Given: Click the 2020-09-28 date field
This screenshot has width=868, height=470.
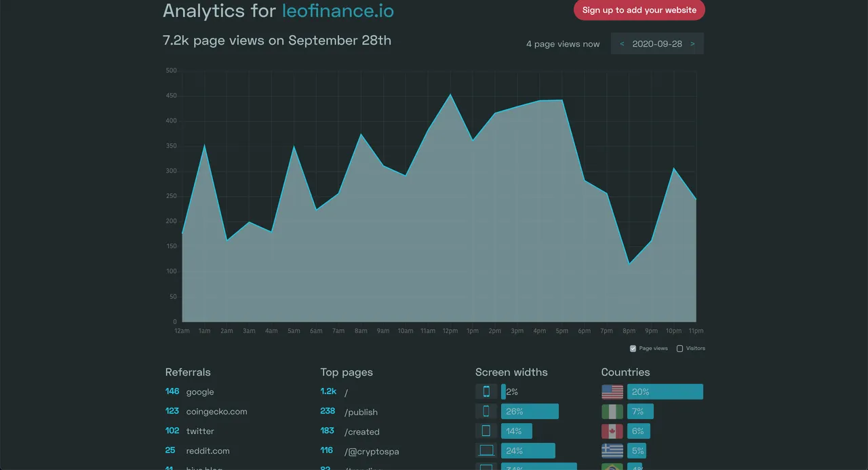Looking at the screenshot, I should pyautogui.click(x=657, y=43).
